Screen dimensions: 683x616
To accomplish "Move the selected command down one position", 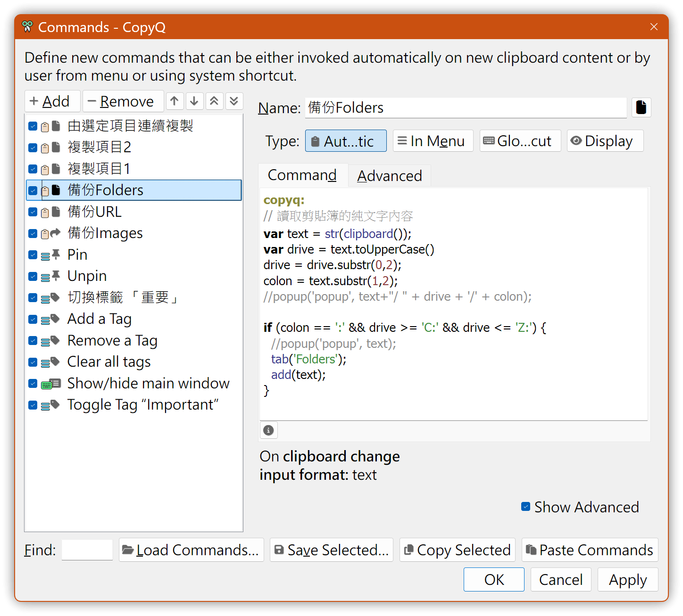I will [194, 101].
